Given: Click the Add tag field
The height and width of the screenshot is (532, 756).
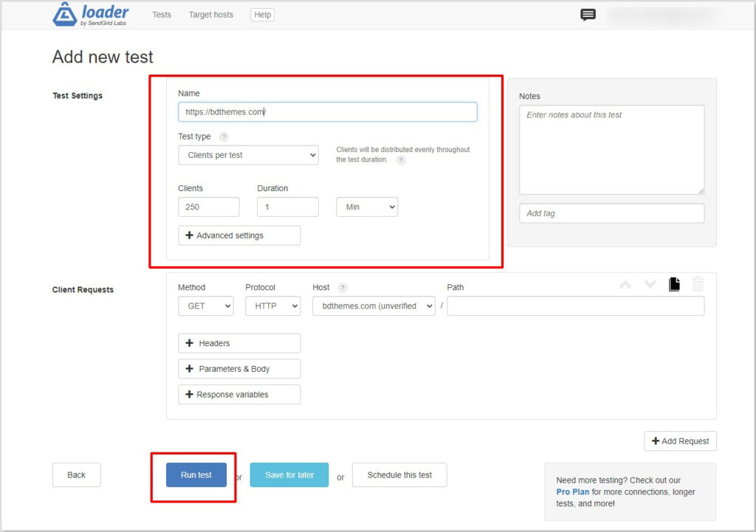Looking at the screenshot, I should tap(612, 213).
